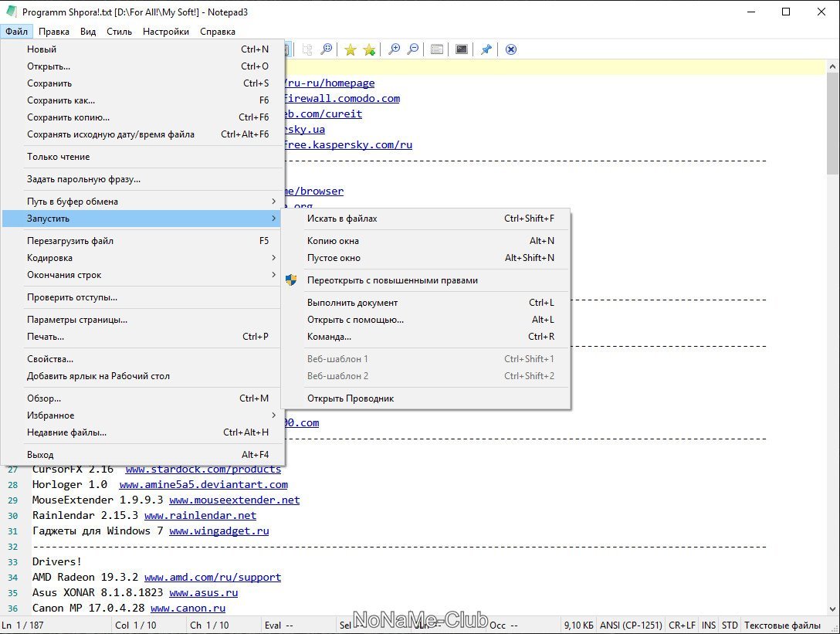Toggle always-on-top with the blue pin icon

pos(486,49)
